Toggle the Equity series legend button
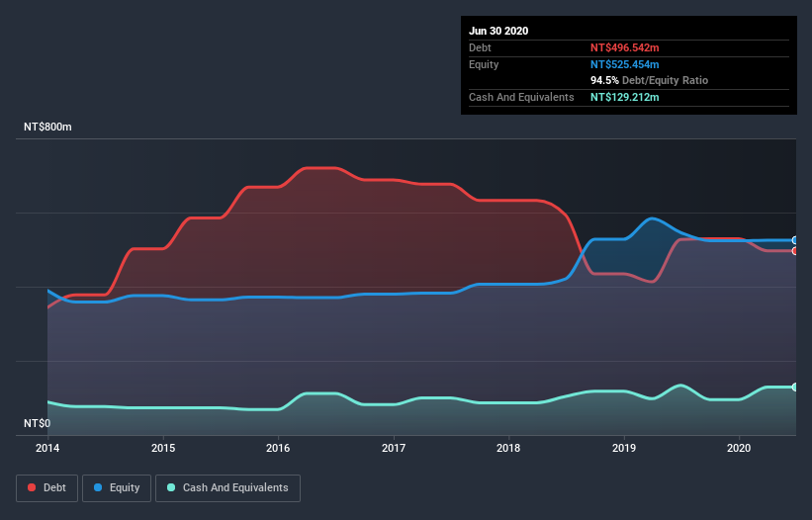 click(x=117, y=488)
